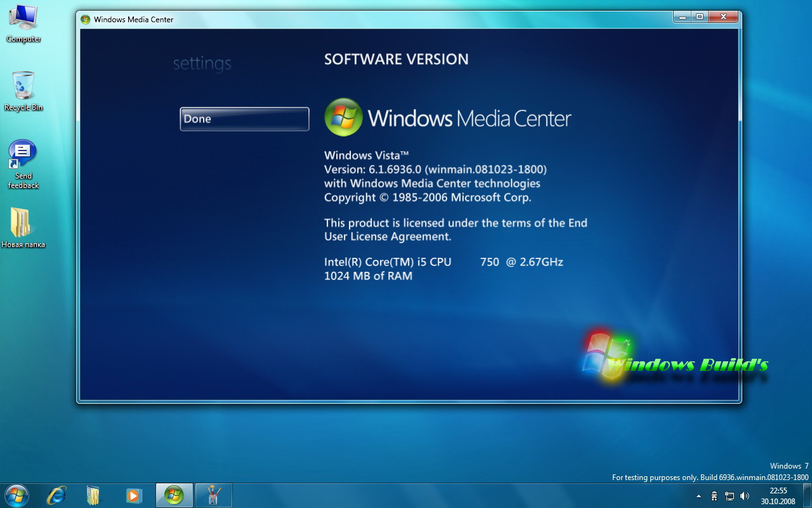Open the network tray icon
This screenshot has width=812, height=508.
pyautogui.click(x=730, y=496)
